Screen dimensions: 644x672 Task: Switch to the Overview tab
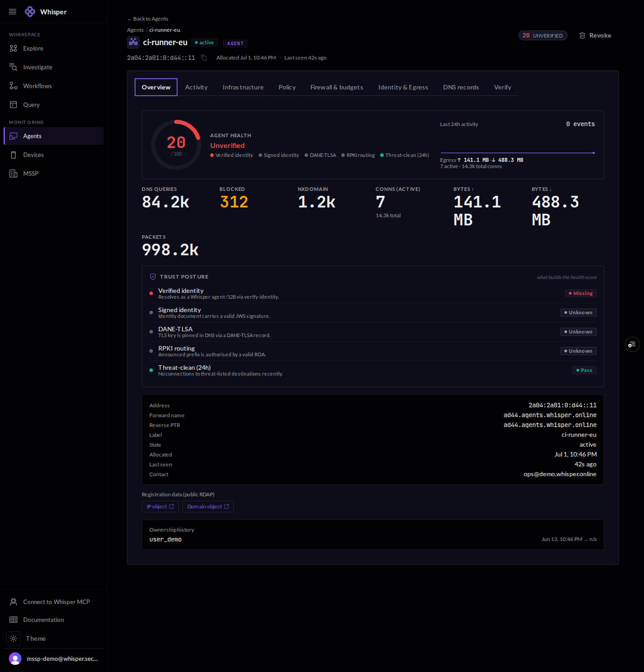tap(156, 87)
